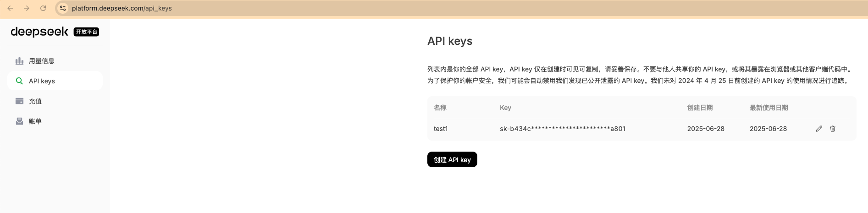Reload the page with the refresh icon
The width and height of the screenshot is (868, 213).
point(43,8)
